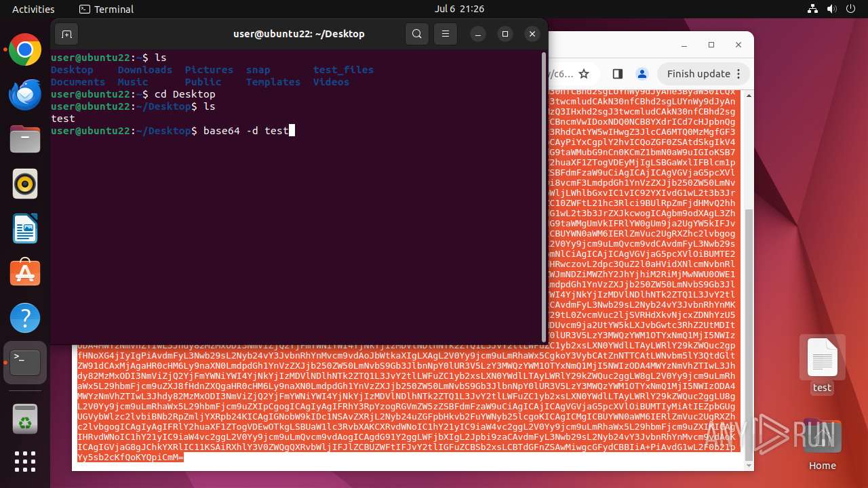This screenshot has width=868, height=488.
Task: Open the search tool in Terminal's header
Action: point(417,34)
